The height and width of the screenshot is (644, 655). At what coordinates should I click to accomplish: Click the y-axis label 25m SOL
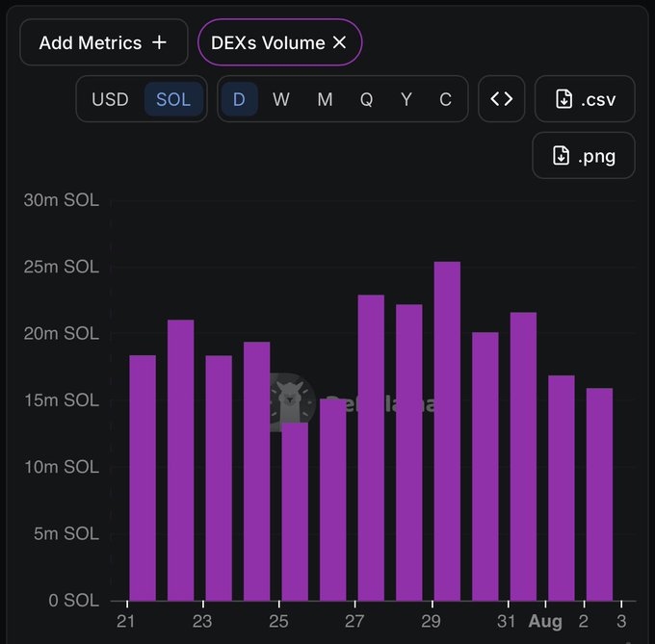(62, 267)
